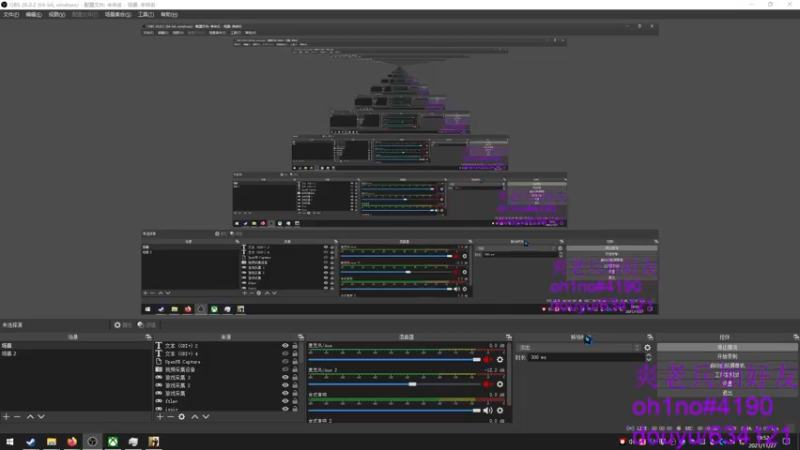Click 开始录制 (Start Recording) button
This screenshot has width=800, height=450.
727,357
